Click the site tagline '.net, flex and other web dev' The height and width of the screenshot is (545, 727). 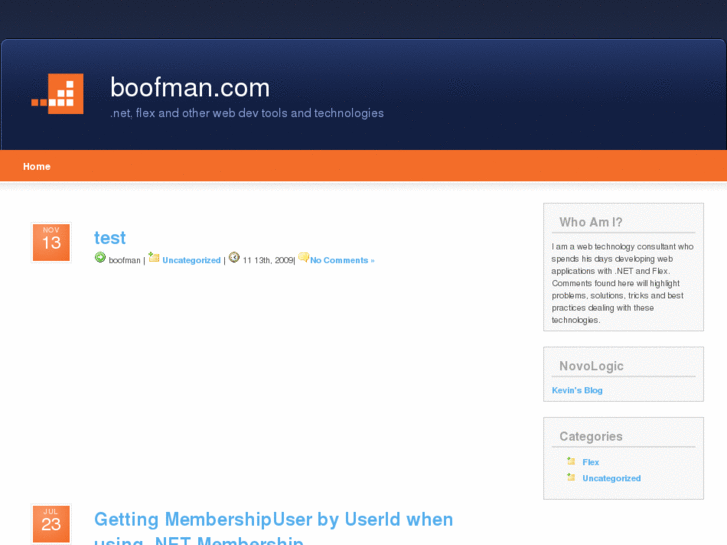point(247,113)
